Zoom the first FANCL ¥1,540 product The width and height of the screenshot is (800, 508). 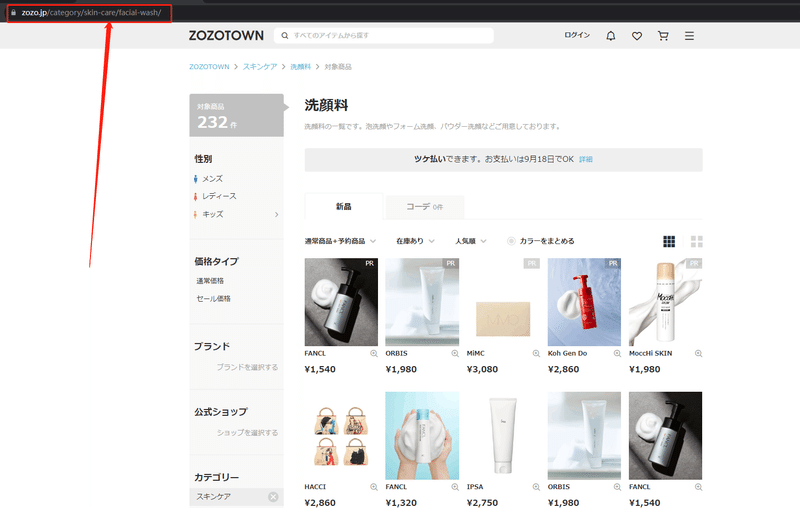[x=373, y=353]
